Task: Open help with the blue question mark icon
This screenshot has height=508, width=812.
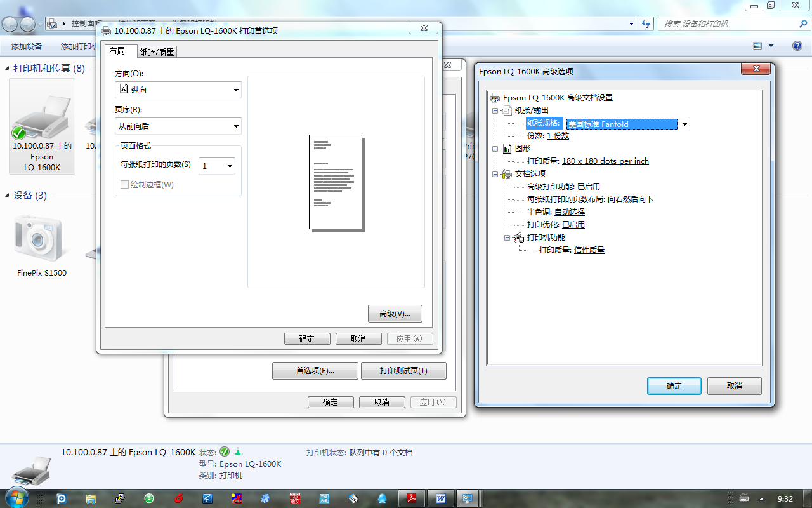Action: (x=797, y=46)
